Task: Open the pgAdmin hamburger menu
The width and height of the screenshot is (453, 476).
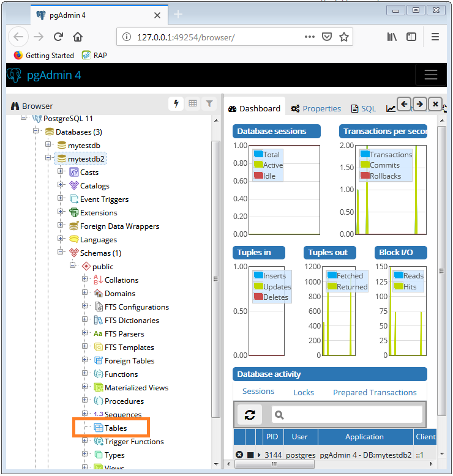Action: (430, 75)
